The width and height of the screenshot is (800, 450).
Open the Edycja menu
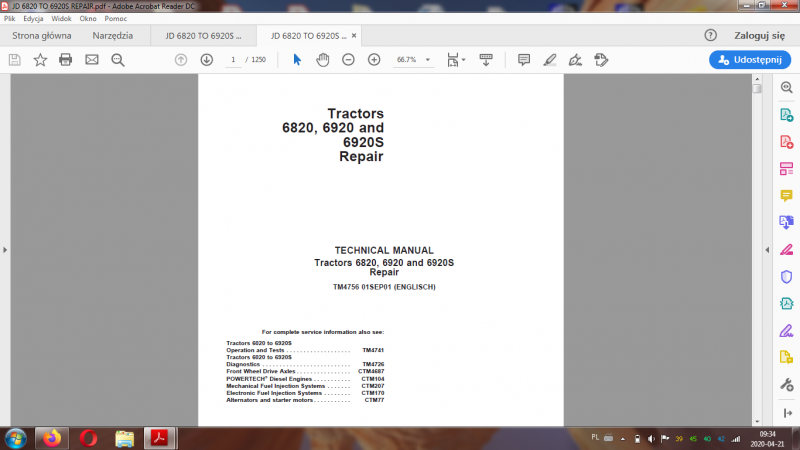click(33, 18)
